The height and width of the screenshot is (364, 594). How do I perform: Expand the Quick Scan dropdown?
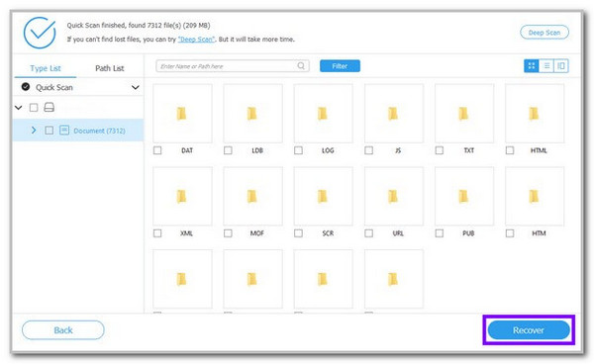[136, 87]
